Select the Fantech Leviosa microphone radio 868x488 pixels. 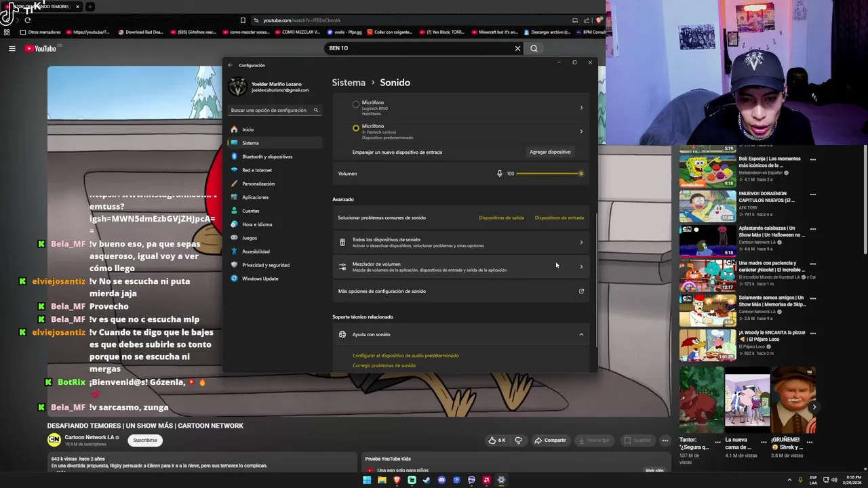coord(356,128)
